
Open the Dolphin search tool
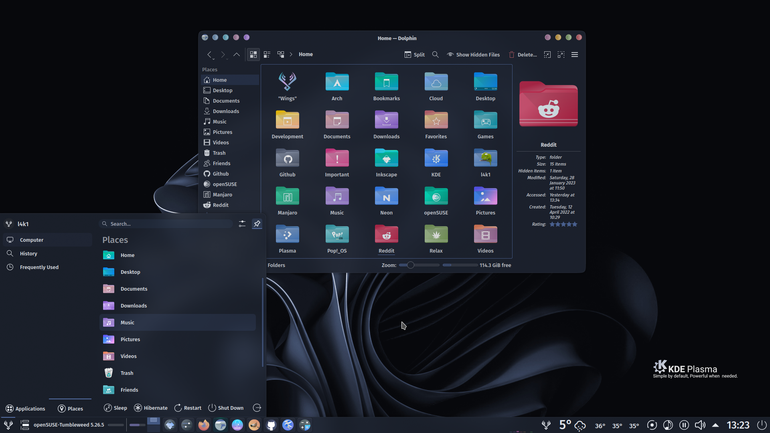coord(435,54)
